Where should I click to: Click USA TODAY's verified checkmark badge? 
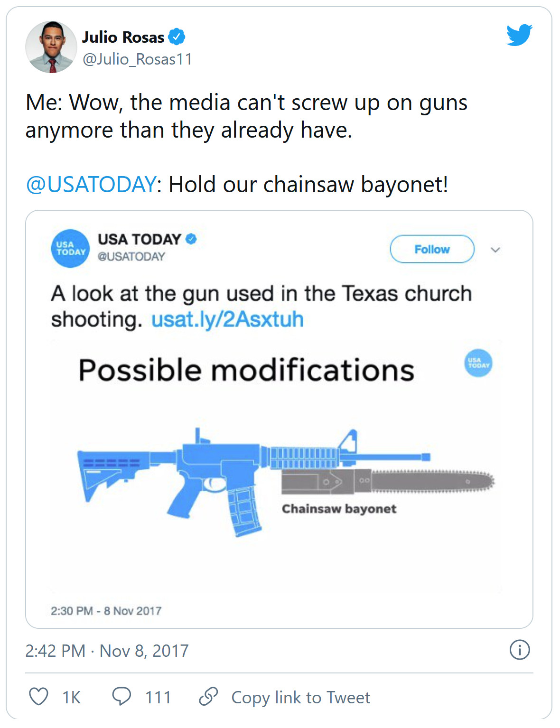(191, 239)
